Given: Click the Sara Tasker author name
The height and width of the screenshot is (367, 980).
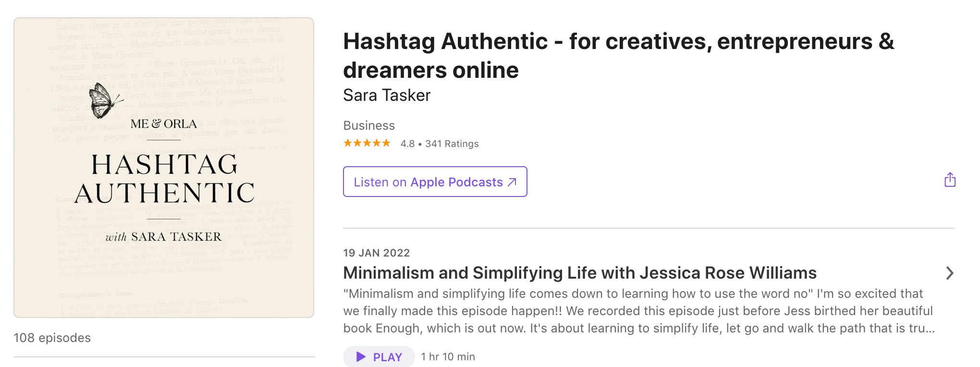Looking at the screenshot, I should pos(387,95).
